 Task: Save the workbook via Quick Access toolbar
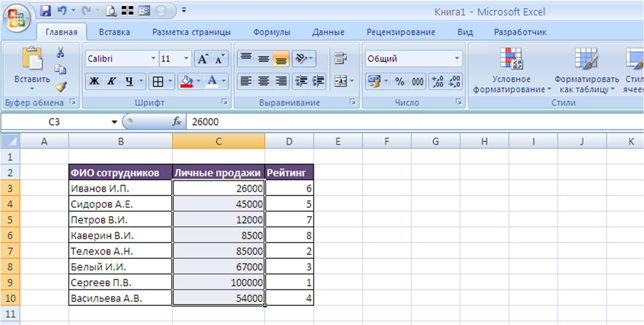(46, 10)
